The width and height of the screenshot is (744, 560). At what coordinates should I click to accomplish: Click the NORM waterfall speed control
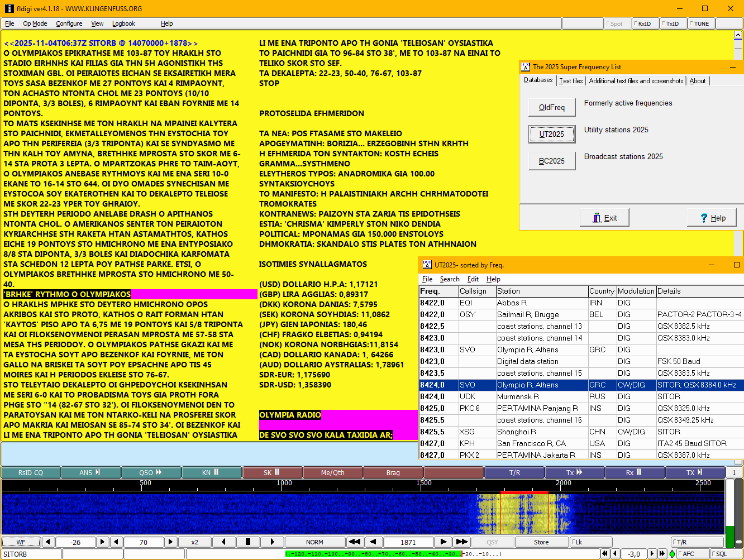coord(314,542)
